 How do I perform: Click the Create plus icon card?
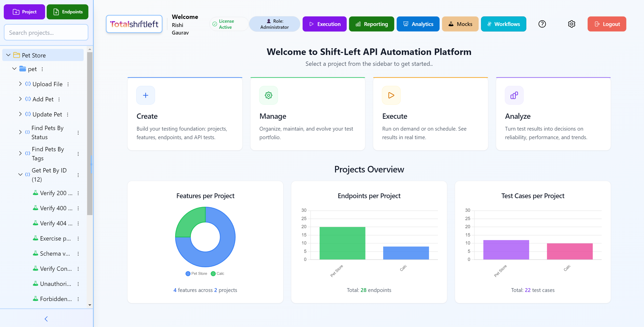coord(145,95)
